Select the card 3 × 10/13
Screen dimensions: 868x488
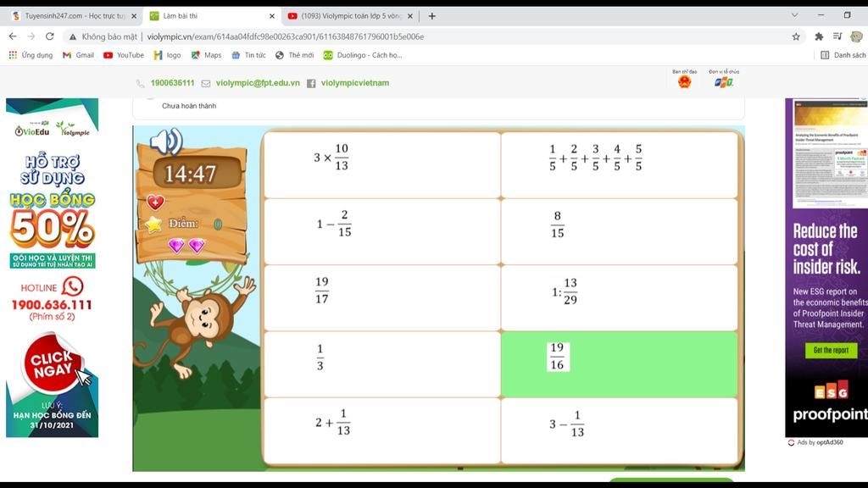coord(382,165)
